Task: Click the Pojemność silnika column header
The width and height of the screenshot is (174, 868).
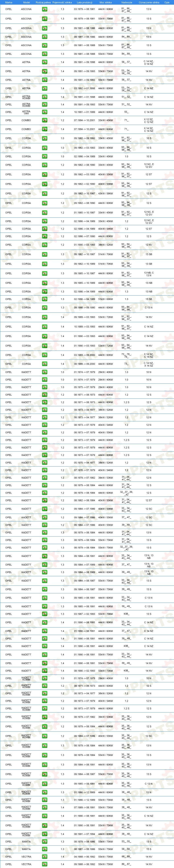Action: 62,2
